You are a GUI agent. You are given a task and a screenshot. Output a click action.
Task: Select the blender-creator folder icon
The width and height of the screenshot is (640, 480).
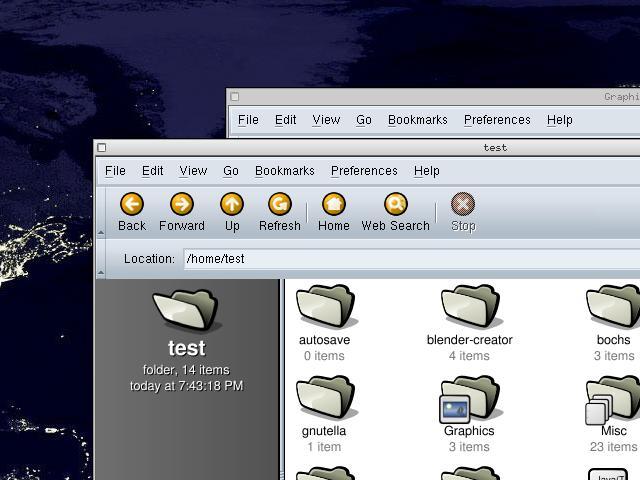pyautogui.click(x=470, y=306)
